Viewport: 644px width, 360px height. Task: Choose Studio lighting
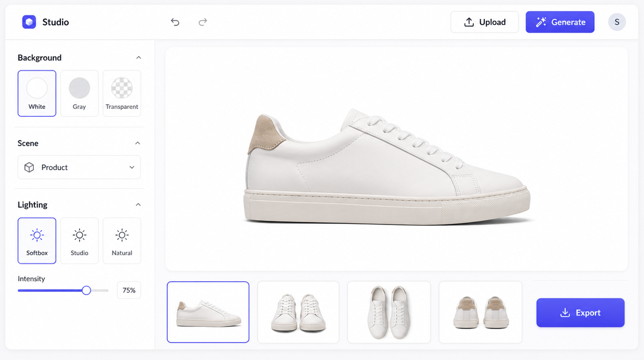(x=79, y=241)
